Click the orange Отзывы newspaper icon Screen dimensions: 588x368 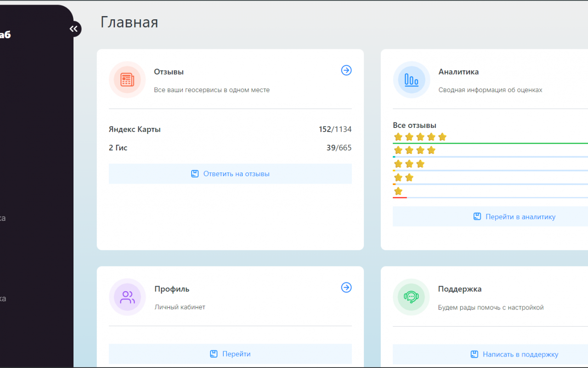point(127,80)
